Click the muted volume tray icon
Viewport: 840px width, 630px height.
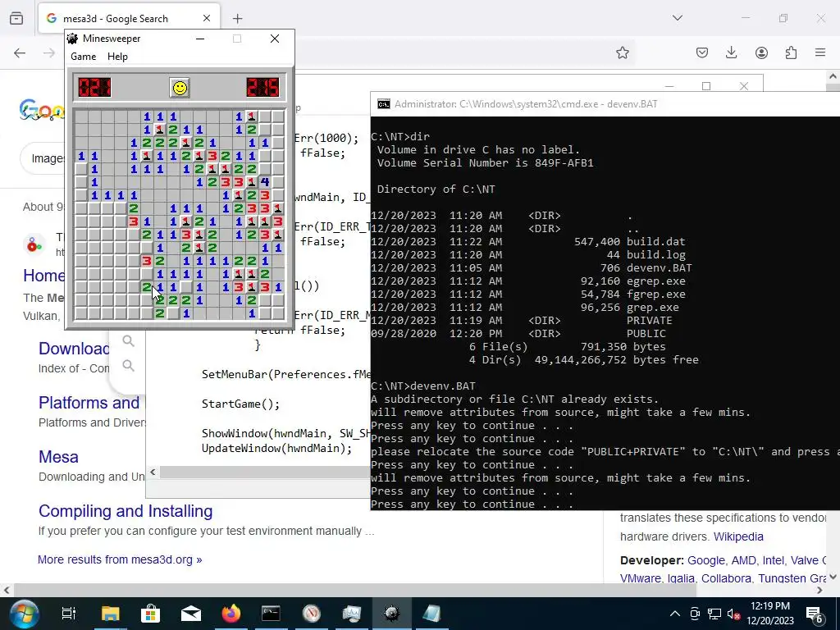click(734, 614)
